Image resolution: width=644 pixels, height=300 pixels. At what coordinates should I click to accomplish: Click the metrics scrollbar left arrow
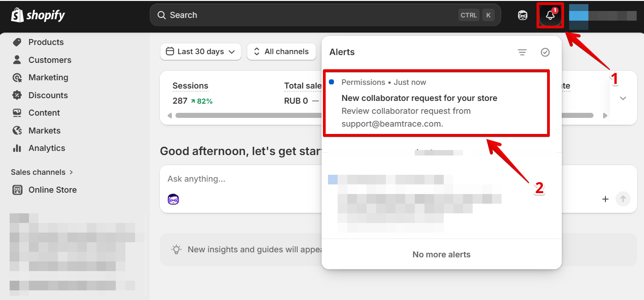click(169, 116)
